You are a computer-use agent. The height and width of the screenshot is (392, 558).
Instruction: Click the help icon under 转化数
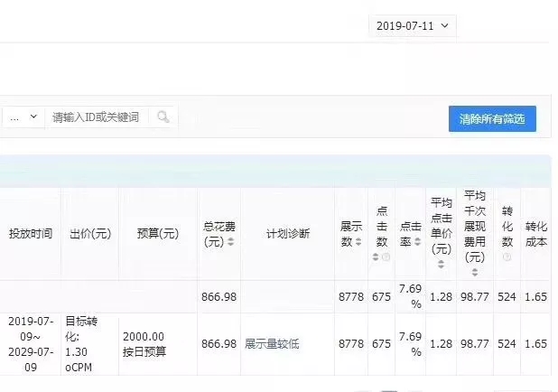tap(507, 257)
